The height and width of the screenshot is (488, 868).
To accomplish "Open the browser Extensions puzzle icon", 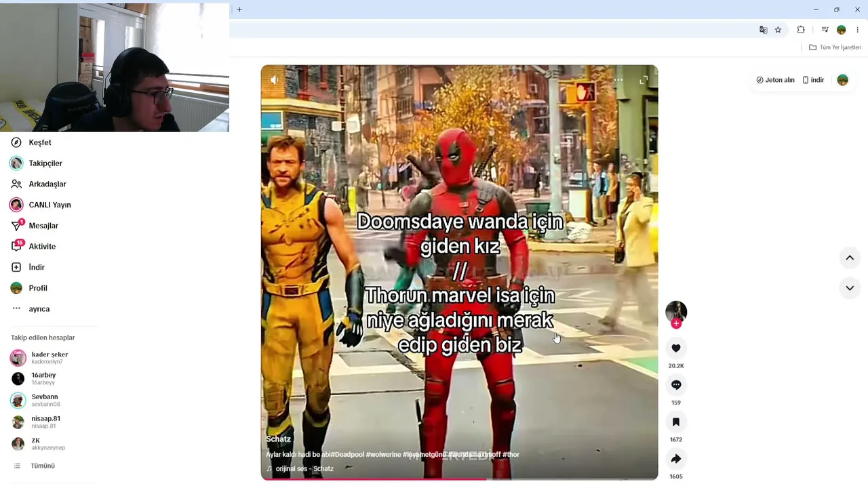I will [x=801, y=30].
